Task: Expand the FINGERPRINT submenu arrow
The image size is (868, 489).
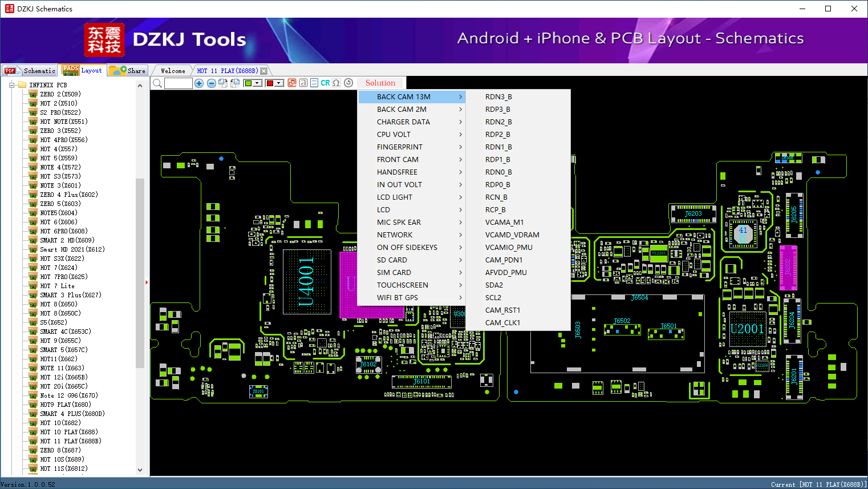Action: (x=460, y=147)
